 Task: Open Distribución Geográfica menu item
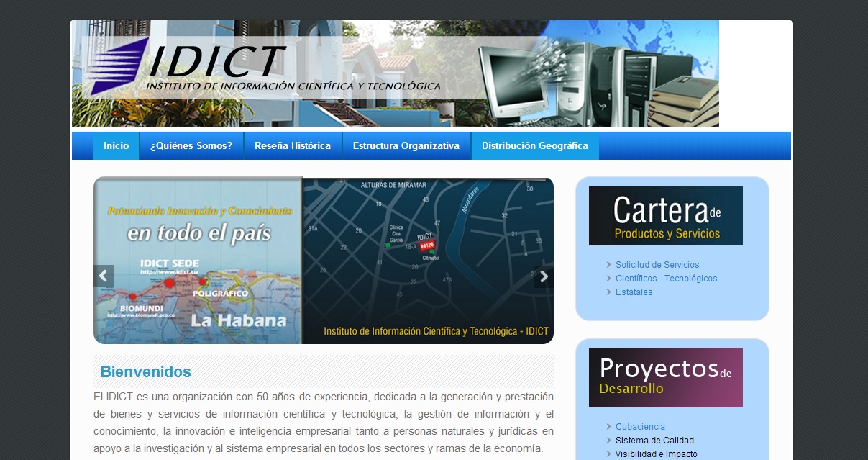coord(535,145)
